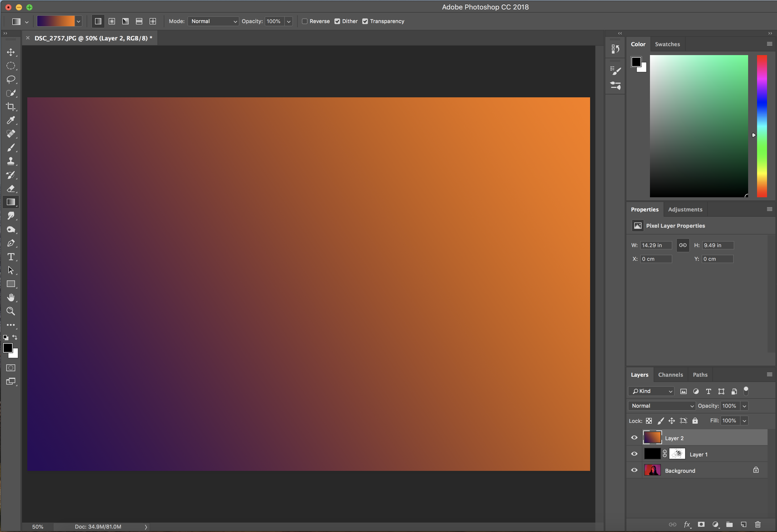
Task: Open the Swatches tab
Action: [x=667, y=44]
